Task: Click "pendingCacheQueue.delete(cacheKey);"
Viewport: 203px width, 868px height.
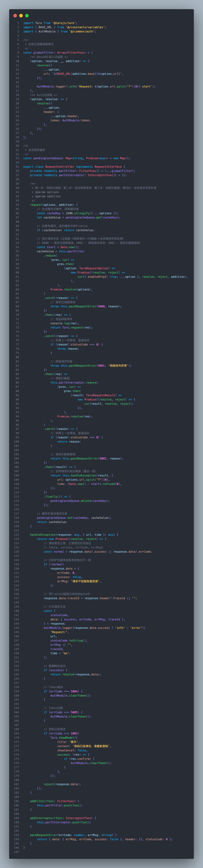Action: click(x=80, y=501)
